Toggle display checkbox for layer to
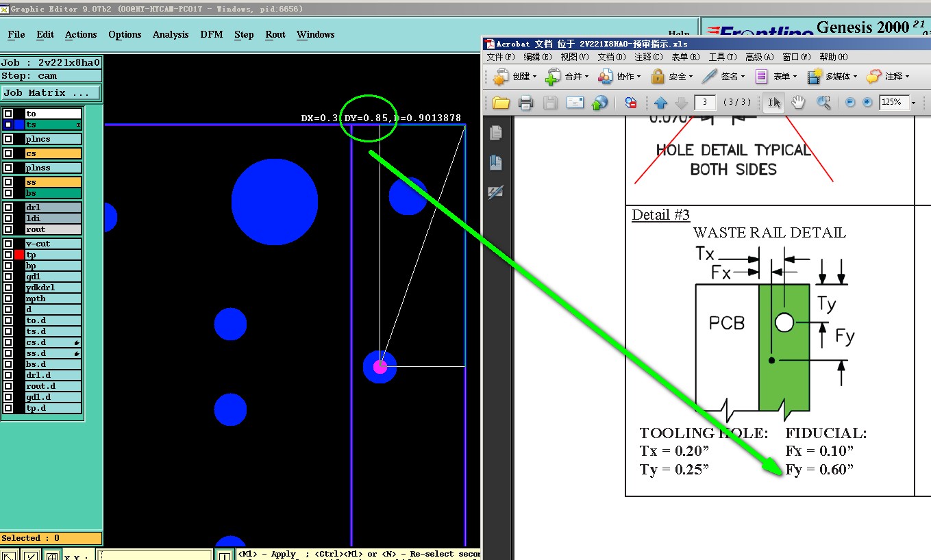Viewport: 931px width, 560px height. [x=8, y=114]
